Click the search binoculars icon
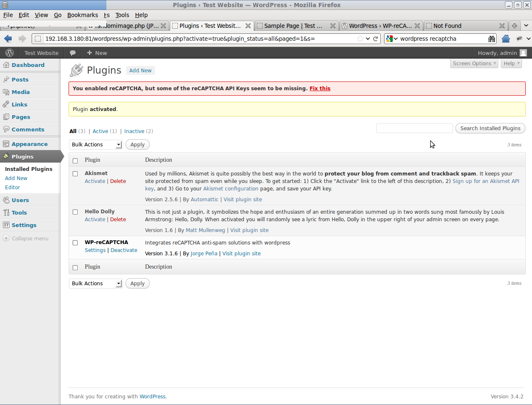 coord(492,39)
